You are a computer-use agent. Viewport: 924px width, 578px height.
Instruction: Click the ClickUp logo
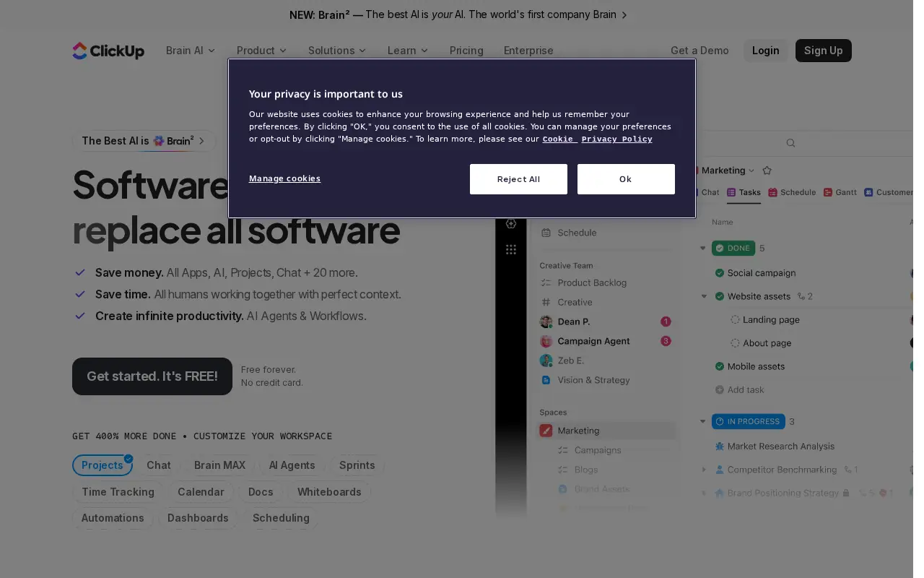108,51
